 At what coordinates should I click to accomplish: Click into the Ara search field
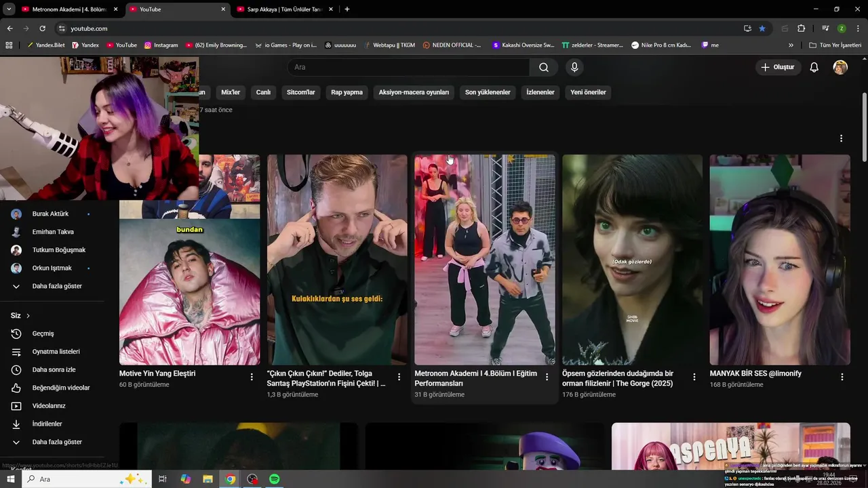(x=408, y=67)
